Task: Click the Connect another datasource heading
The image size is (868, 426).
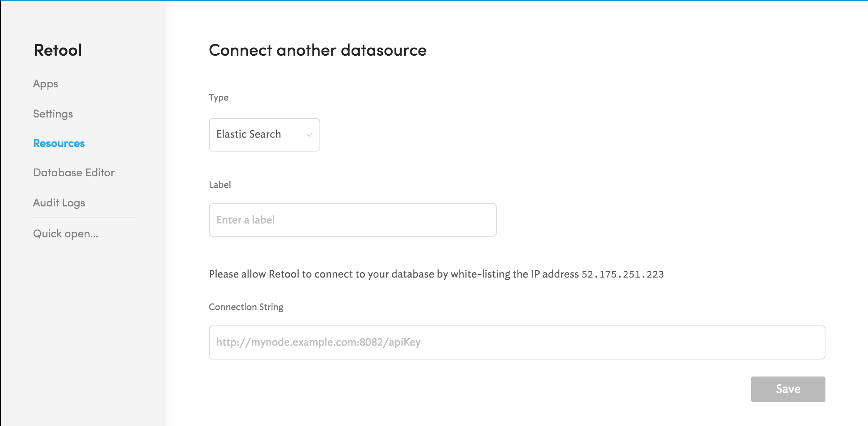Action: click(x=317, y=50)
